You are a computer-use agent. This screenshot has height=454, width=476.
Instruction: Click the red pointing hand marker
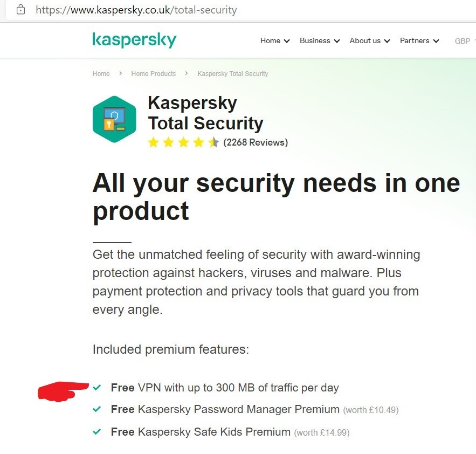[x=62, y=390]
